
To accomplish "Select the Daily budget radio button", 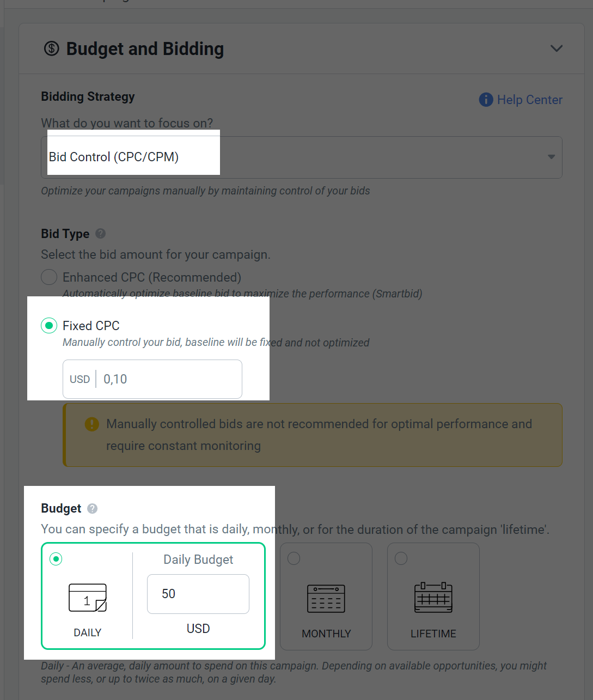I will point(56,559).
